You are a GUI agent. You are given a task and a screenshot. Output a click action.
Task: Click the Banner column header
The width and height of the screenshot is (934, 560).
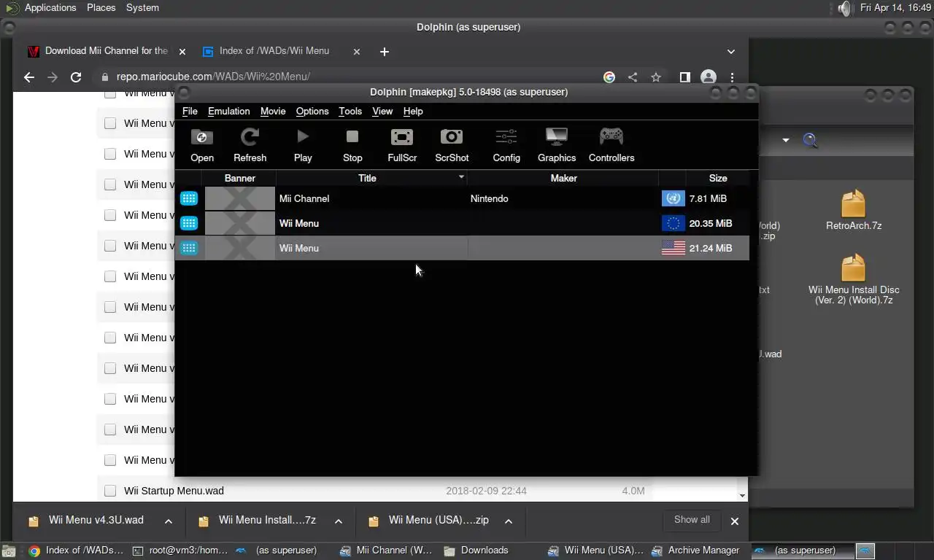pyautogui.click(x=239, y=178)
